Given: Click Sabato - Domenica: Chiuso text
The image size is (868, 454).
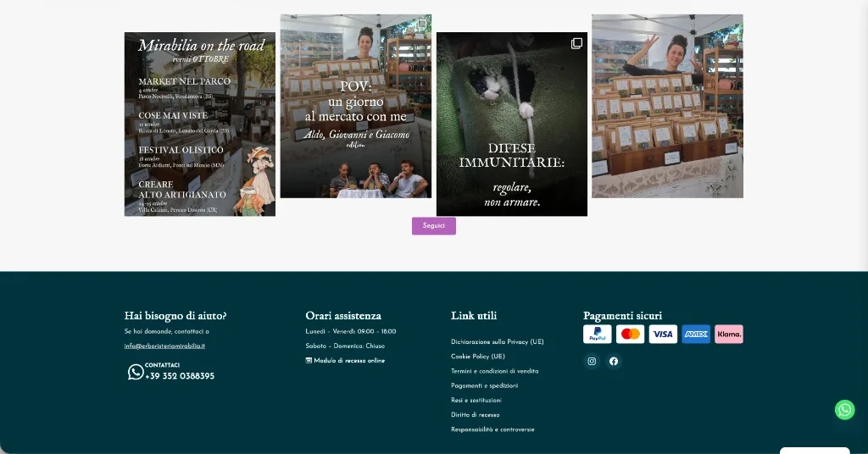Looking at the screenshot, I should tap(345, 346).
